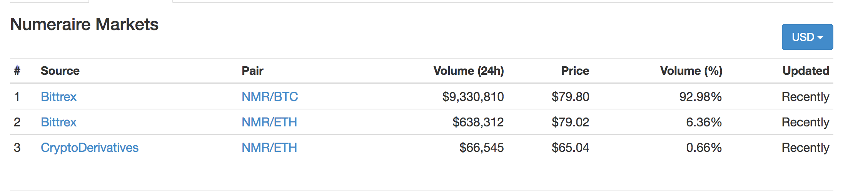This screenshot has height=195, width=868.
Task: Open the Bittrex link in the NMR/BTC row
Action: 58,96
